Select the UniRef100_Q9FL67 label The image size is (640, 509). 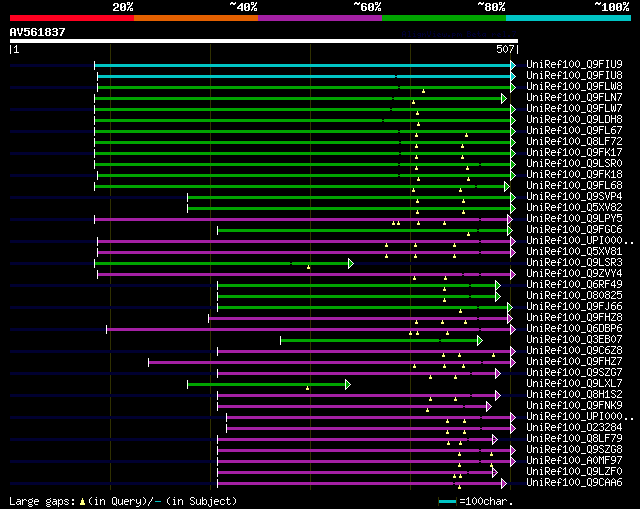[x=574, y=131]
